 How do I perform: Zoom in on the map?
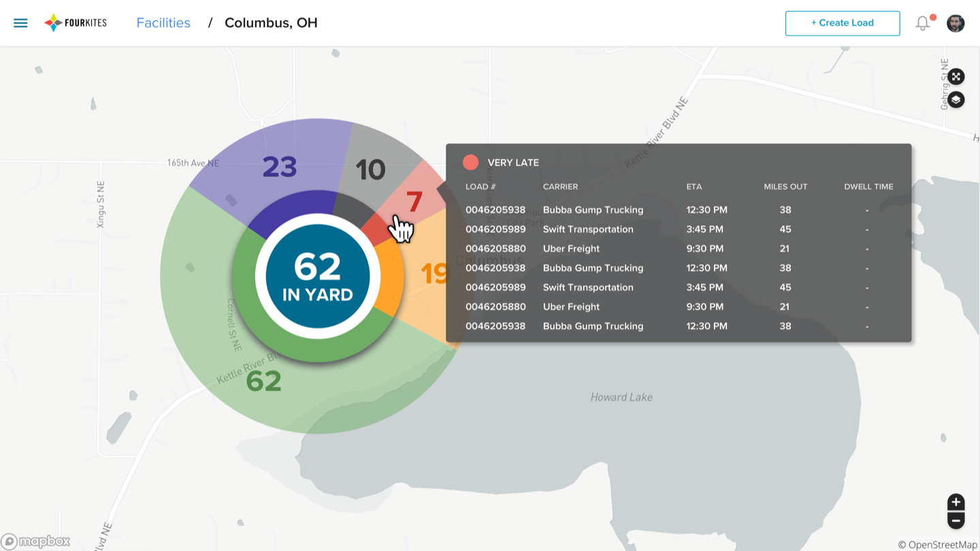click(956, 503)
